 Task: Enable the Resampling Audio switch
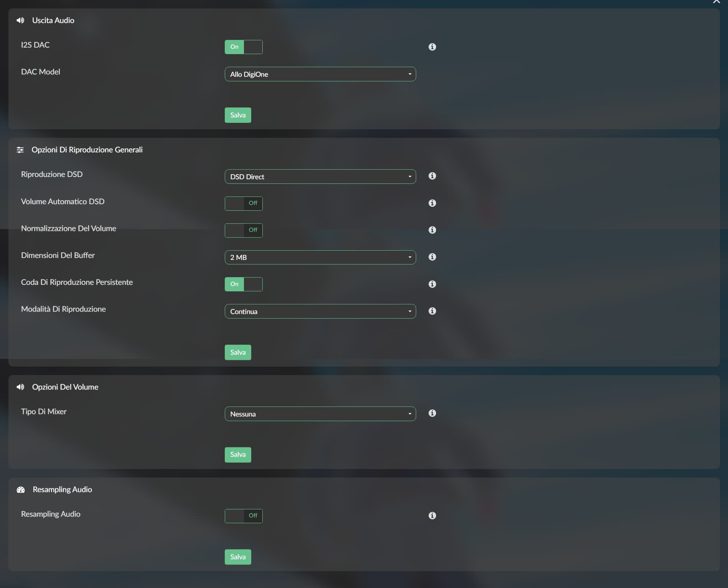(244, 516)
